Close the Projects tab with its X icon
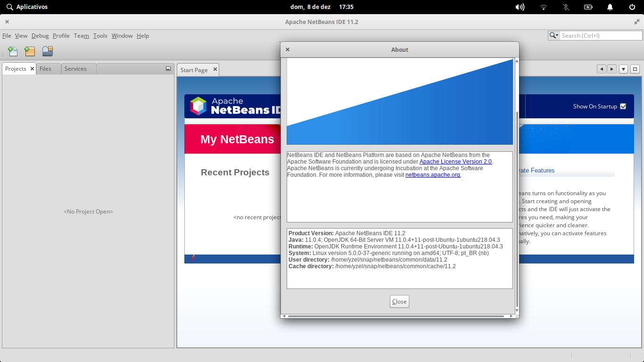The image size is (644, 362). [32, 68]
